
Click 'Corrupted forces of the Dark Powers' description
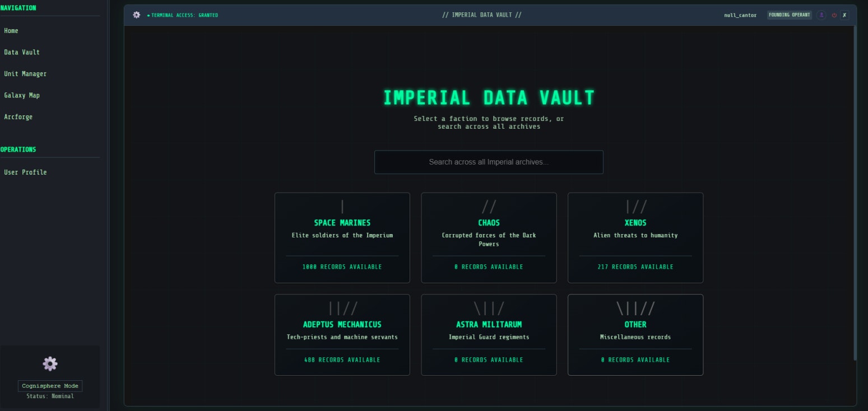(489, 240)
